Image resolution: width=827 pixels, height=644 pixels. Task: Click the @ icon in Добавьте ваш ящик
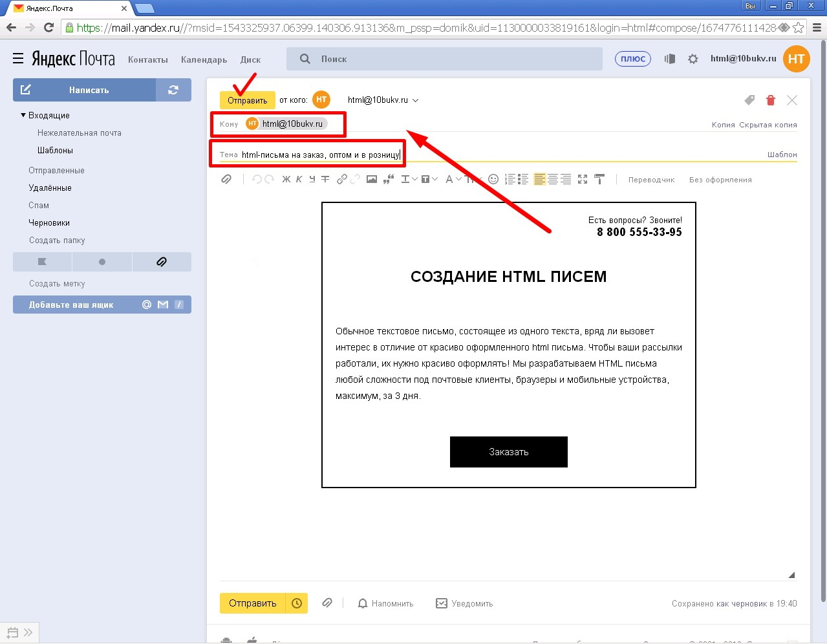click(147, 305)
